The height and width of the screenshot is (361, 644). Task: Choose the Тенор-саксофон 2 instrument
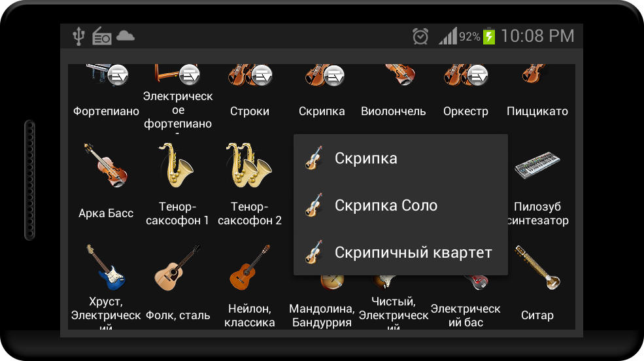click(x=249, y=165)
